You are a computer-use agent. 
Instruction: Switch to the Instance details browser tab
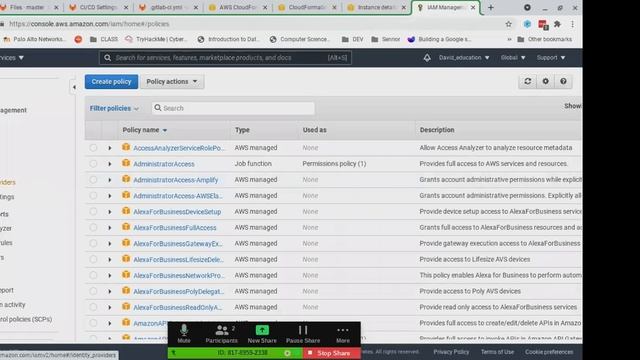click(x=376, y=7)
